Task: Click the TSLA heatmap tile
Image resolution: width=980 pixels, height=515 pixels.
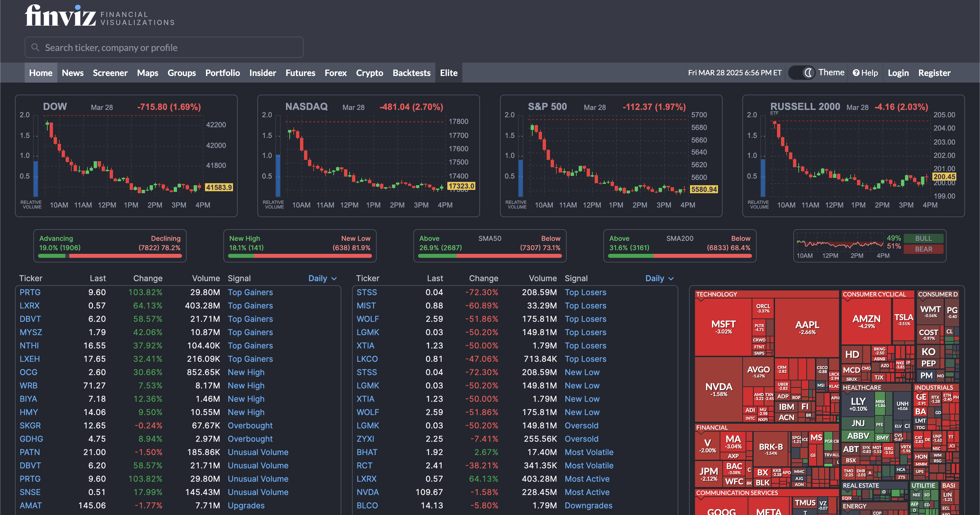Action: tap(903, 319)
